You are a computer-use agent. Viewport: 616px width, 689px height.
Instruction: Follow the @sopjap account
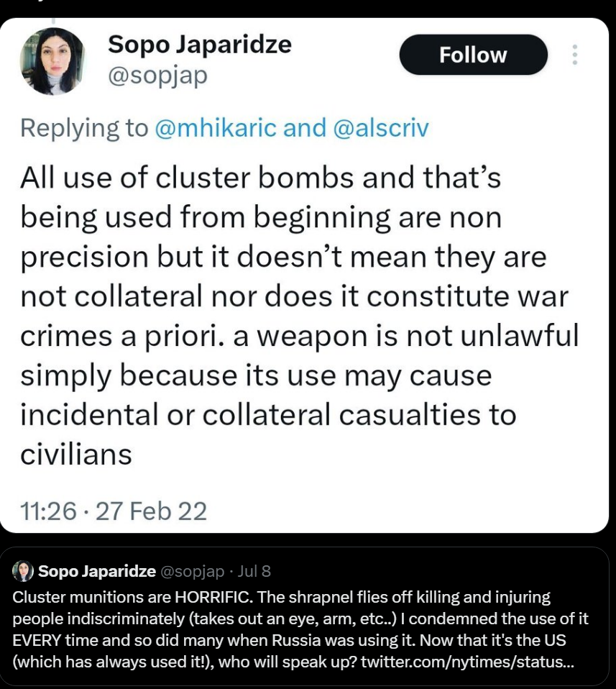(x=473, y=55)
